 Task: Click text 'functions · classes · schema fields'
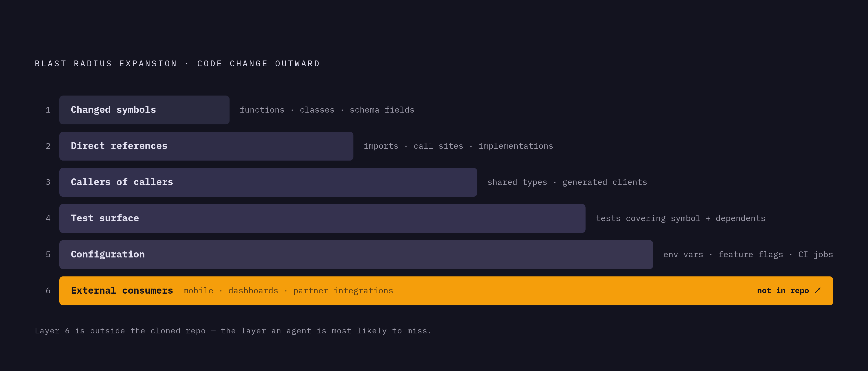tap(327, 110)
